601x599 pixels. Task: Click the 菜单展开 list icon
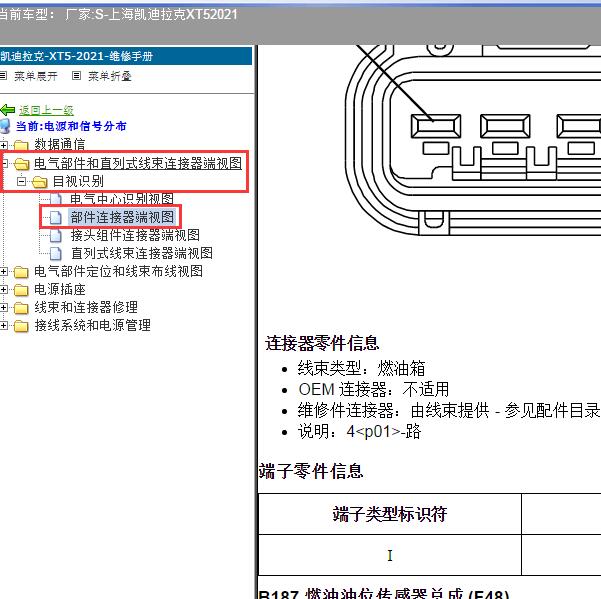click(x=3, y=75)
